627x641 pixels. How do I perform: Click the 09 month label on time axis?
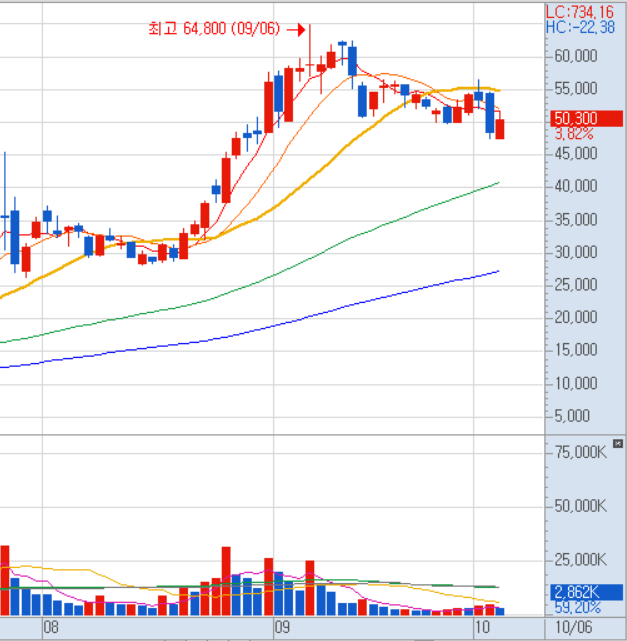tap(282, 627)
